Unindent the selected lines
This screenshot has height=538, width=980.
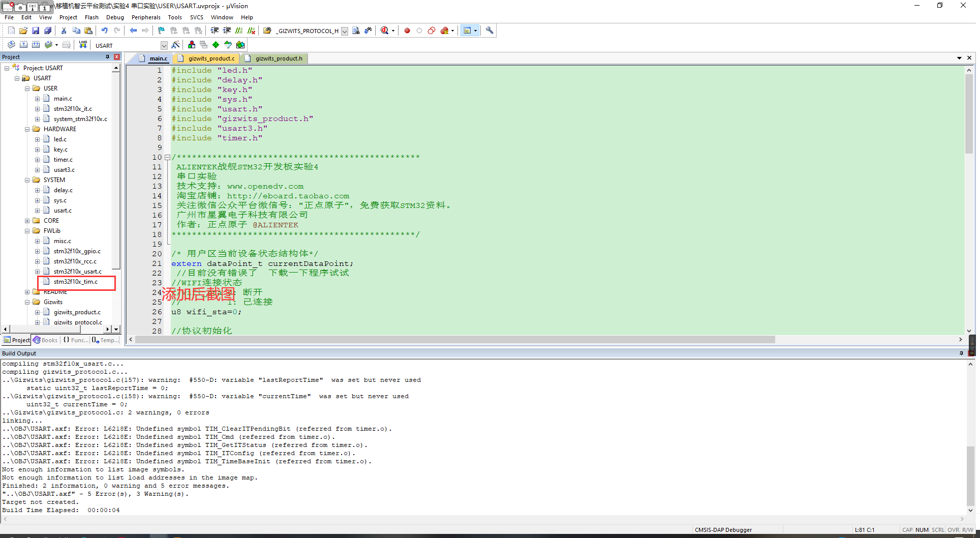point(227,31)
